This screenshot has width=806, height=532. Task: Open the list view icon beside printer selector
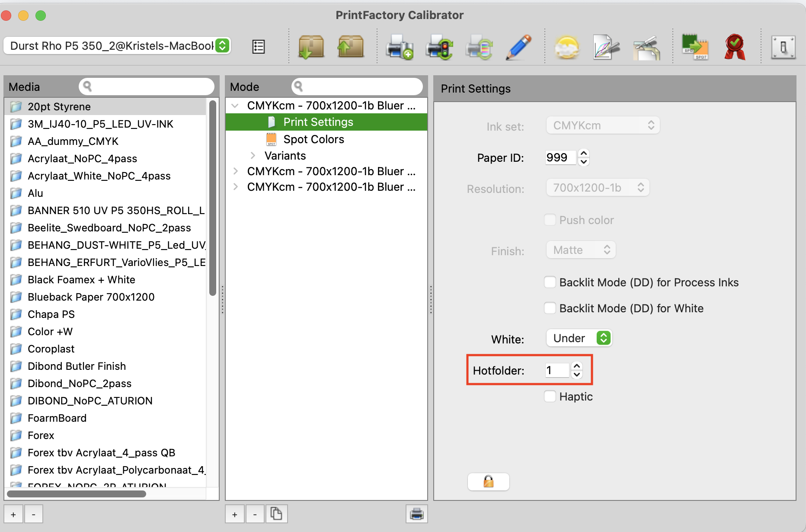pyautogui.click(x=258, y=46)
